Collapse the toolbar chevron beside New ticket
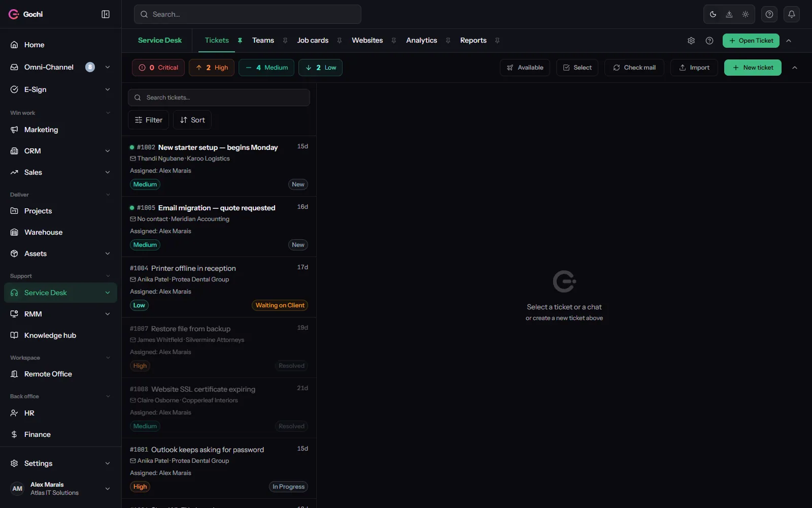 coord(795,68)
